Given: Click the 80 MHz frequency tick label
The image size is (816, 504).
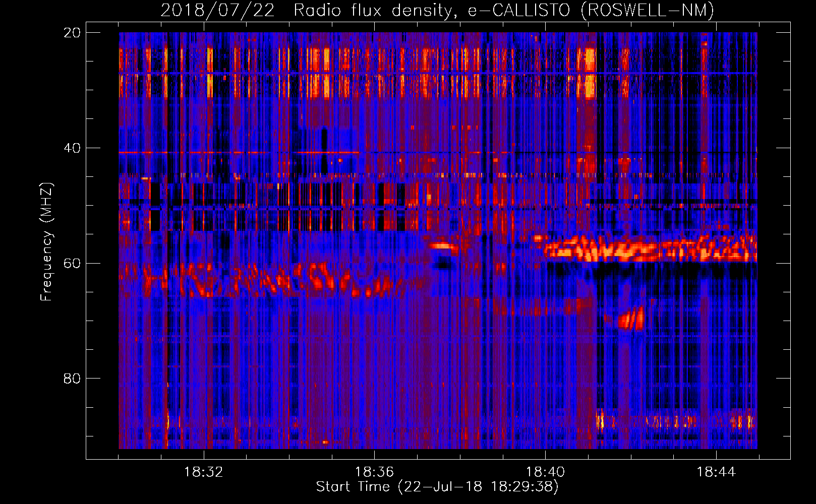Looking at the screenshot, I should 72,379.
